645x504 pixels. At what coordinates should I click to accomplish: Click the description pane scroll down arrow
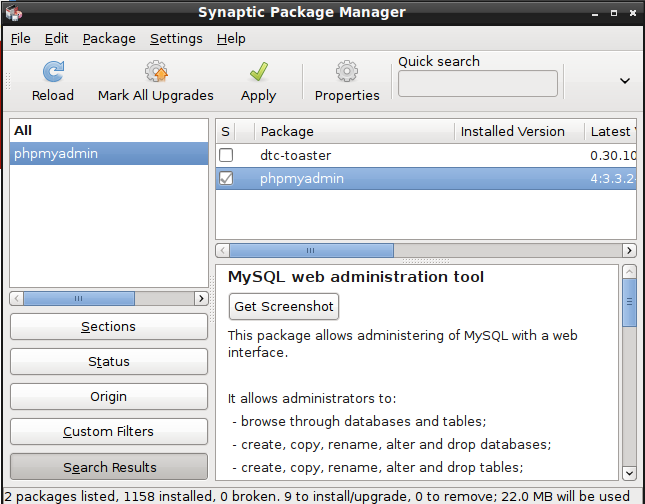click(x=629, y=473)
